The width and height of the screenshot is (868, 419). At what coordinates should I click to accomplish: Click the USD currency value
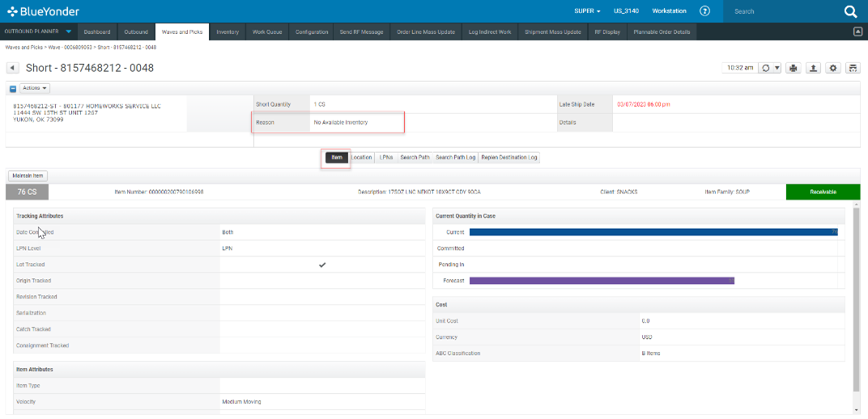pyautogui.click(x=647, y=337)
